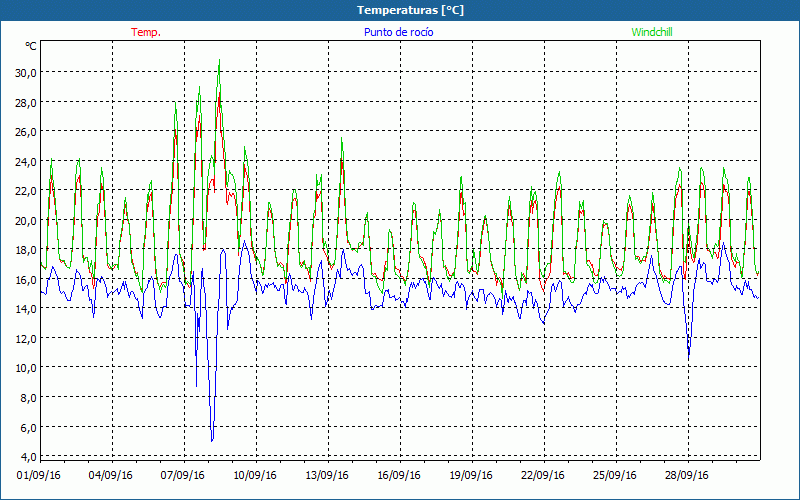Click the 4,0 y-axis value
This screenshot has width=800, height=500.
(28, 457)
